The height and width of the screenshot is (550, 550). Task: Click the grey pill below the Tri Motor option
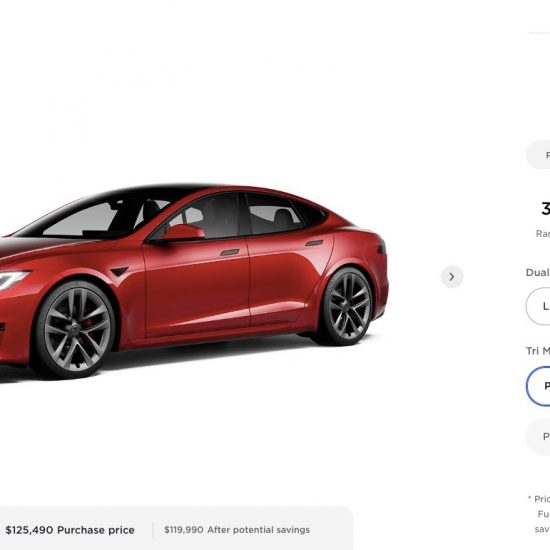click(x=538, y=437)
